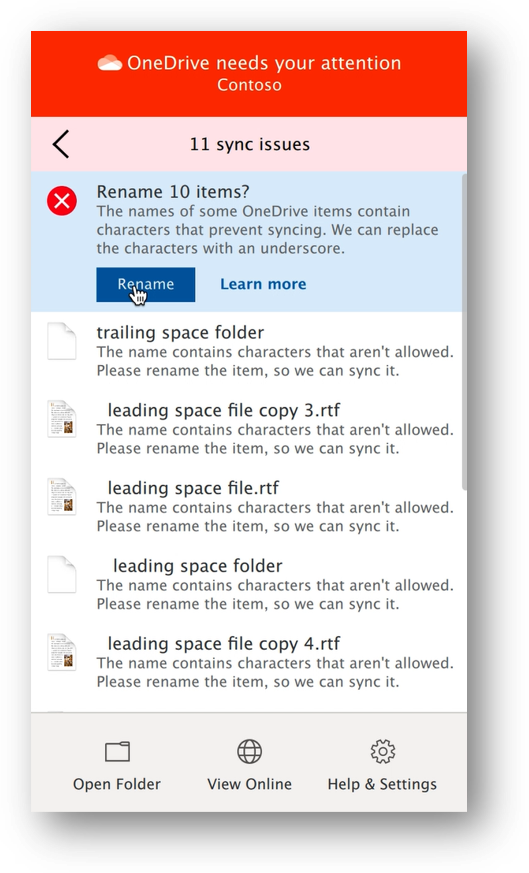Image resolution: width=529 pixels, height=873 pixels.
Task: Click the '11 sync issues' heading
Action: 249,144
